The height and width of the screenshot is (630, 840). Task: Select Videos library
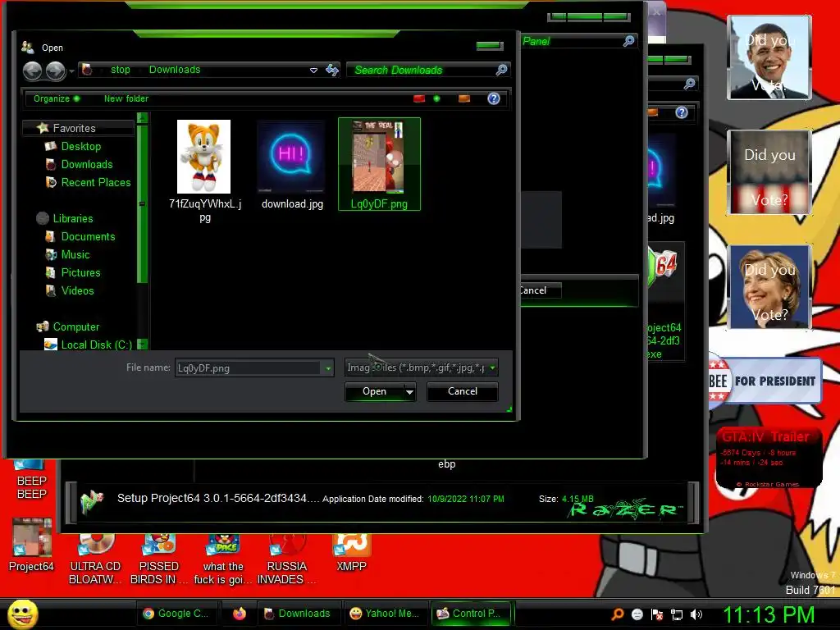tap(77, 291)
